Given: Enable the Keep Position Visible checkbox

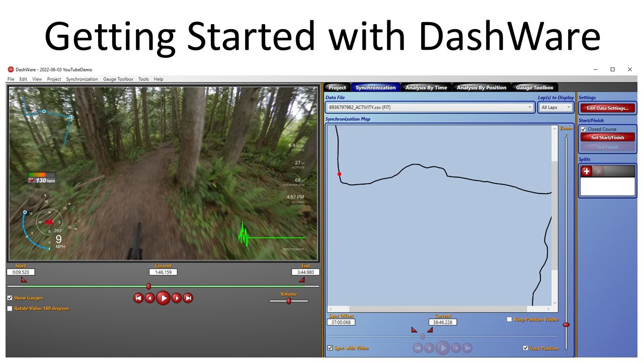Looking at the screenshot, I should pos(509,319).
